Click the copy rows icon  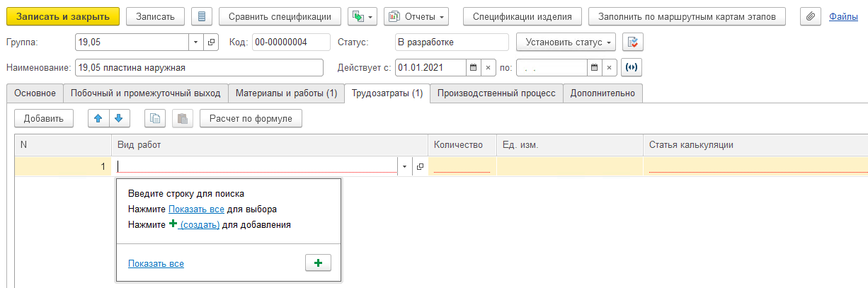pyautogui.click(x=155, y=118)
